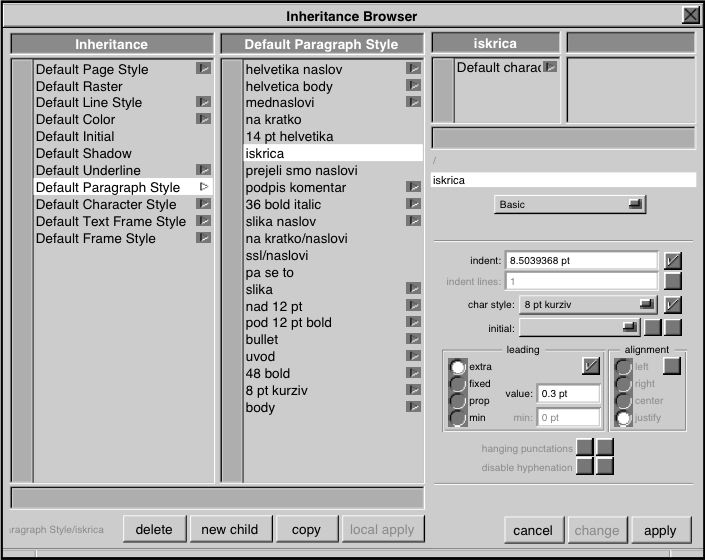Click the cancel button
The image size is (705, 560).
[533, 530]
